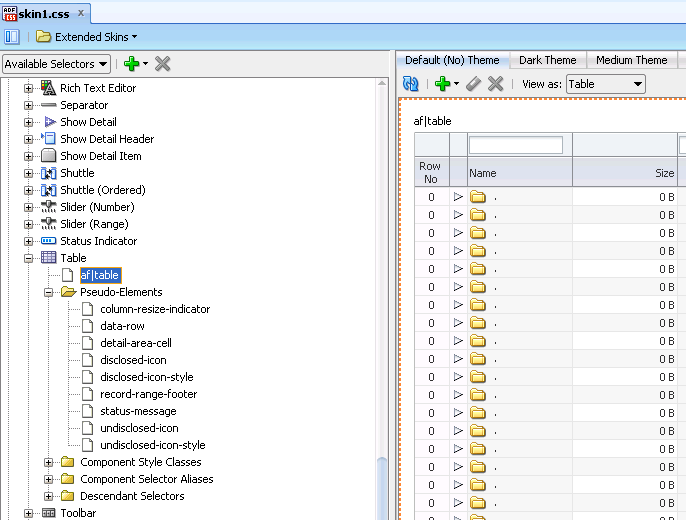Screen dimensions: 686x520
Task: Click the Shuttle (Ordered) icon
Action: [x=48, y=190]
